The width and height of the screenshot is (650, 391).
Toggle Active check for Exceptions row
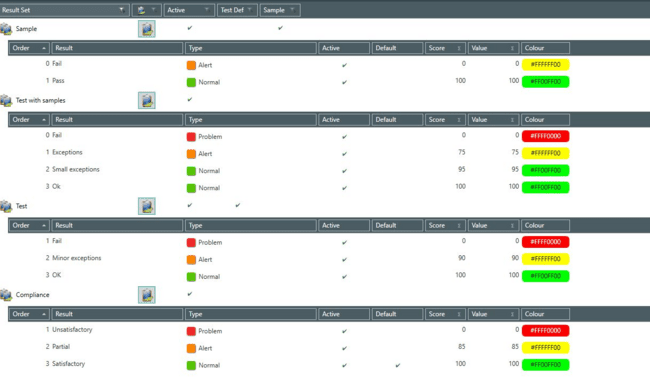[x=344, y=154]
